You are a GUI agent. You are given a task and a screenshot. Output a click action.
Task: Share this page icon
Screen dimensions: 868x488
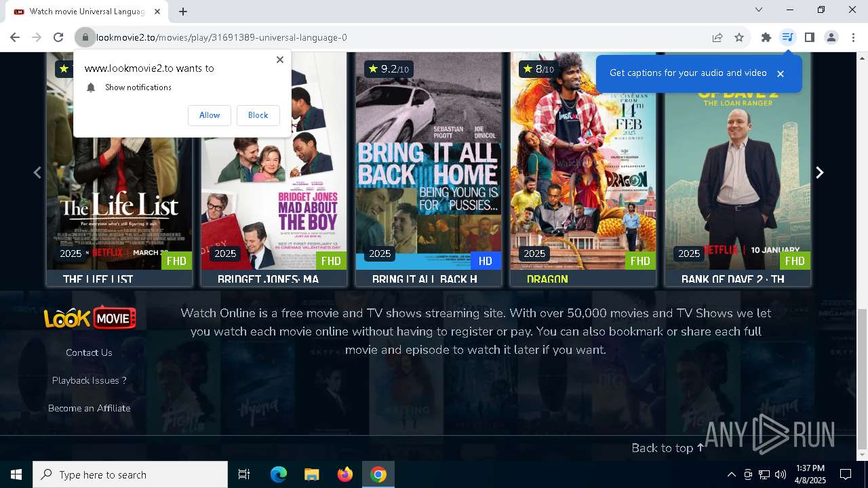point(717,37)
